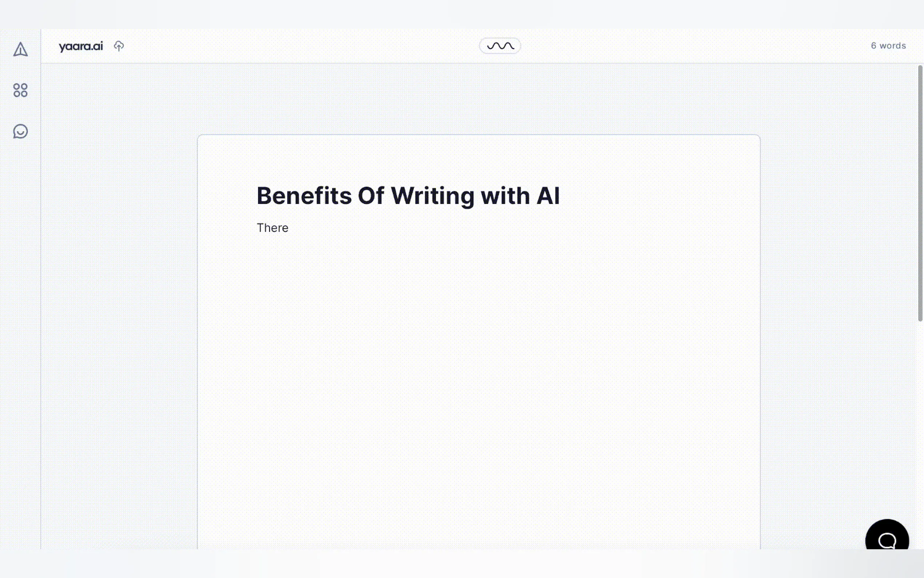Click the word "Of" in the heading
The height and width of the screenshot is (578, 924).
371,196
